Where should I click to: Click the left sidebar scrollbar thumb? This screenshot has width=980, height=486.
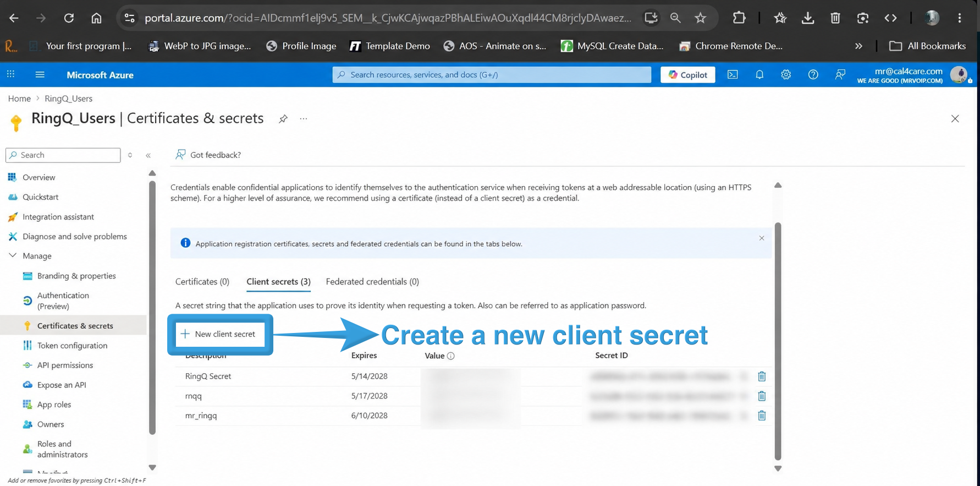(x=152, y=307)
